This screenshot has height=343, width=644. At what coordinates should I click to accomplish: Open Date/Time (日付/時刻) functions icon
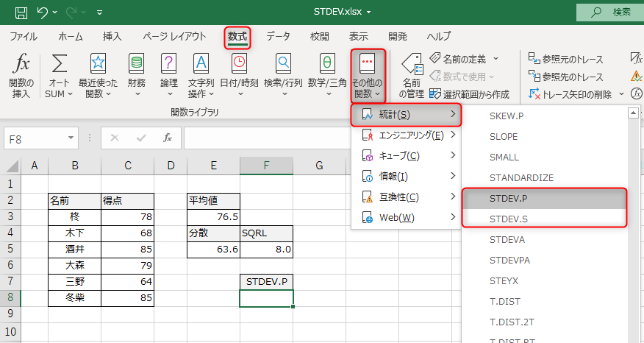pos(239,63)
